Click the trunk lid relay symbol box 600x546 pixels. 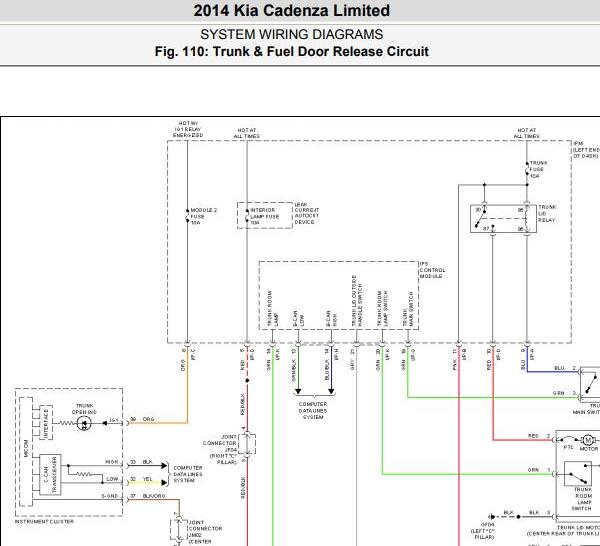(x=503, y=218)
